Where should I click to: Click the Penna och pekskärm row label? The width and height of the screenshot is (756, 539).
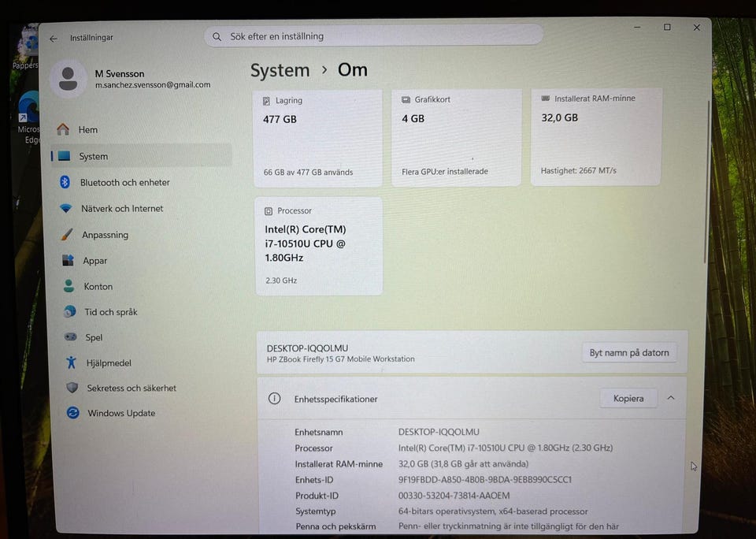coord(335,526)
